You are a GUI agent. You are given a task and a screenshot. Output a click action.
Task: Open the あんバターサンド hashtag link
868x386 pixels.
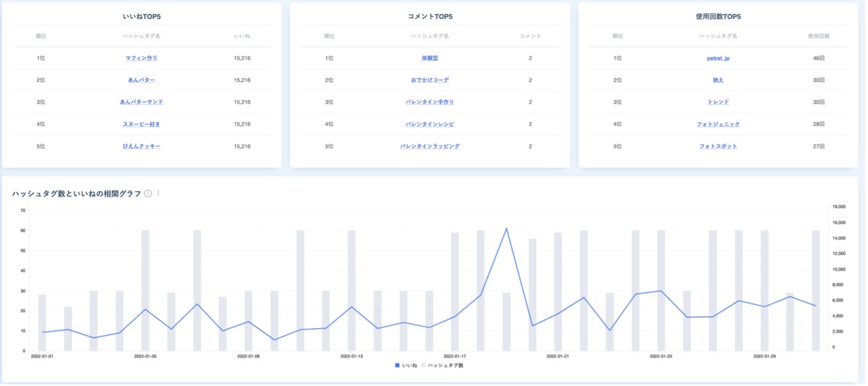141,102
